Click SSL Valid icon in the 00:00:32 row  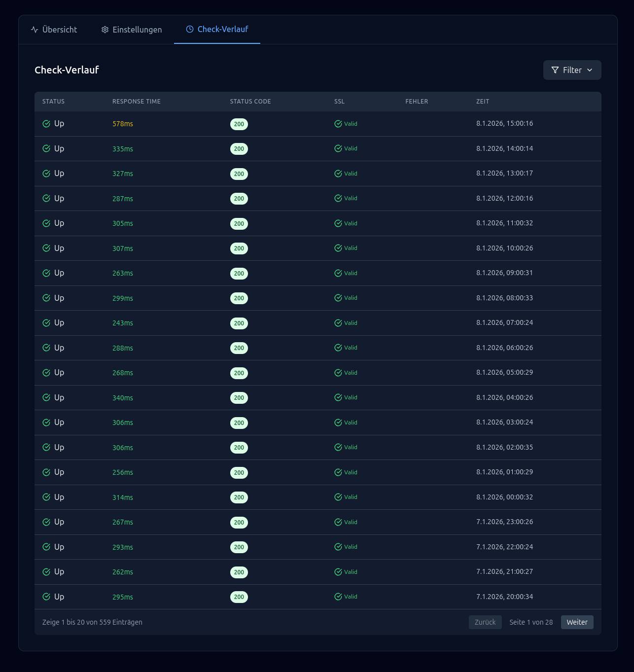point(338,497)
